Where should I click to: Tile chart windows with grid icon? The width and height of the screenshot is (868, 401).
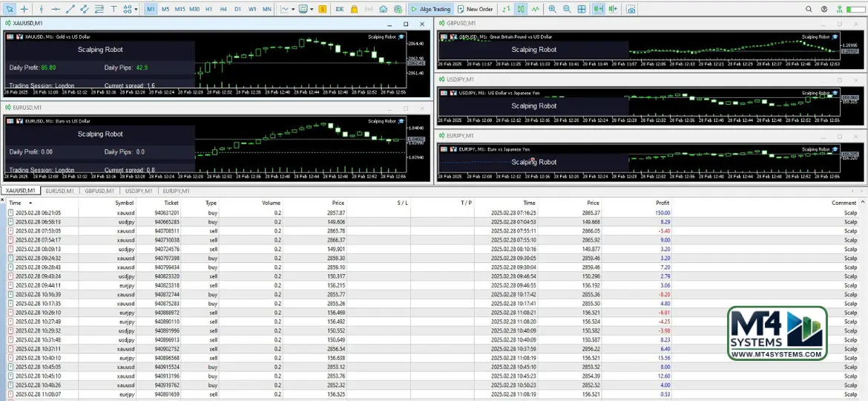pos(582,9)
